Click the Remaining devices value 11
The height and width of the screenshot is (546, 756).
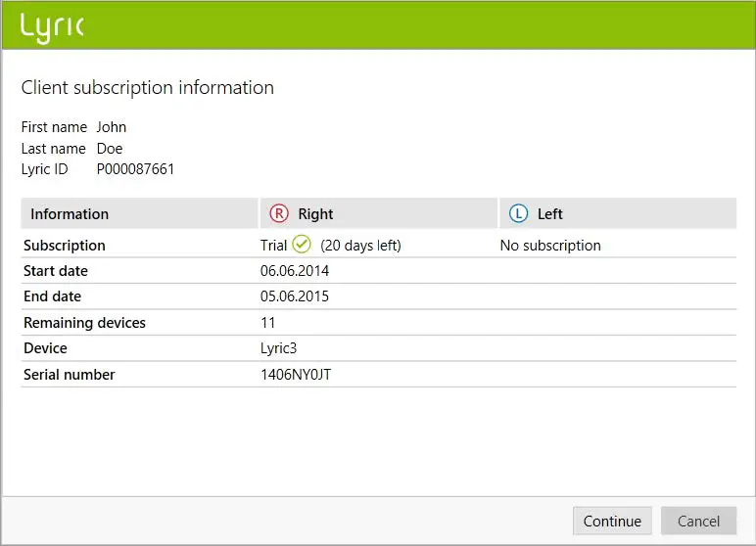pos(268,322)
